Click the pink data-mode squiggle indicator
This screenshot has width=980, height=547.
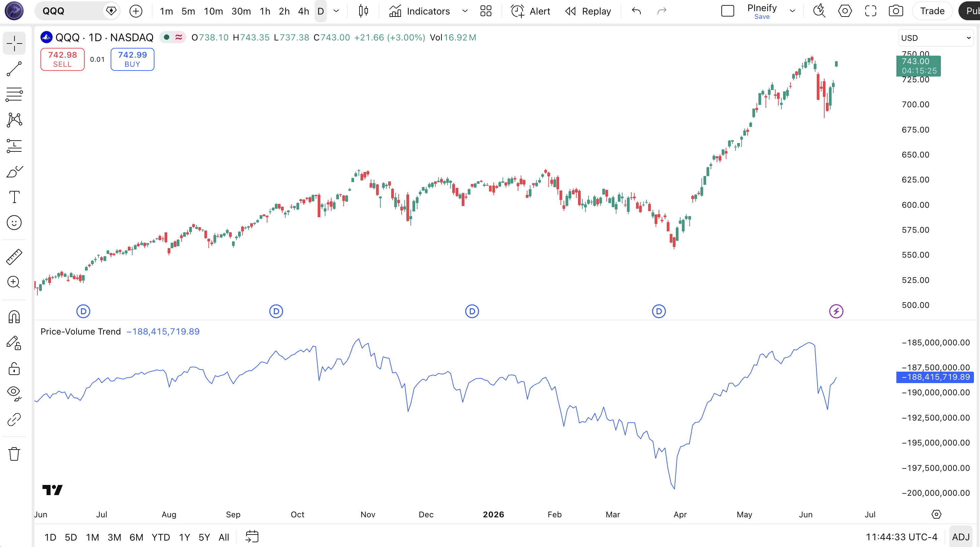[x=178, y=37]
